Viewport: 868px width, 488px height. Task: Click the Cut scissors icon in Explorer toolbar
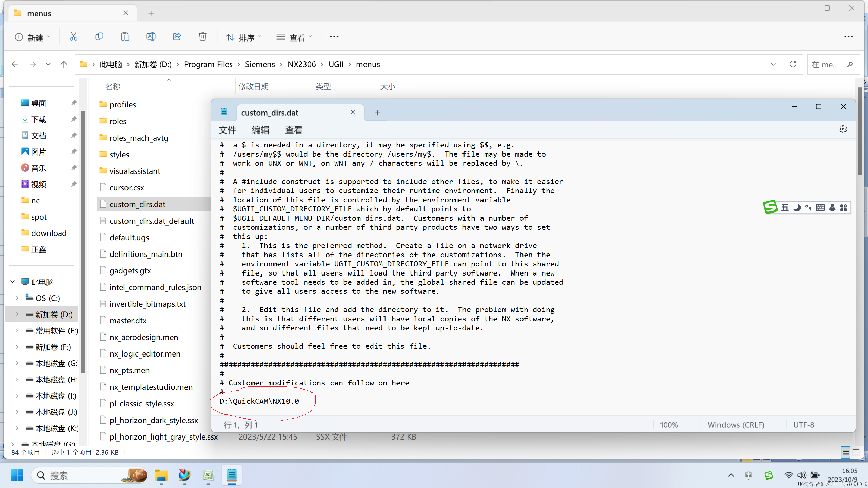click(x=73, y=37)
